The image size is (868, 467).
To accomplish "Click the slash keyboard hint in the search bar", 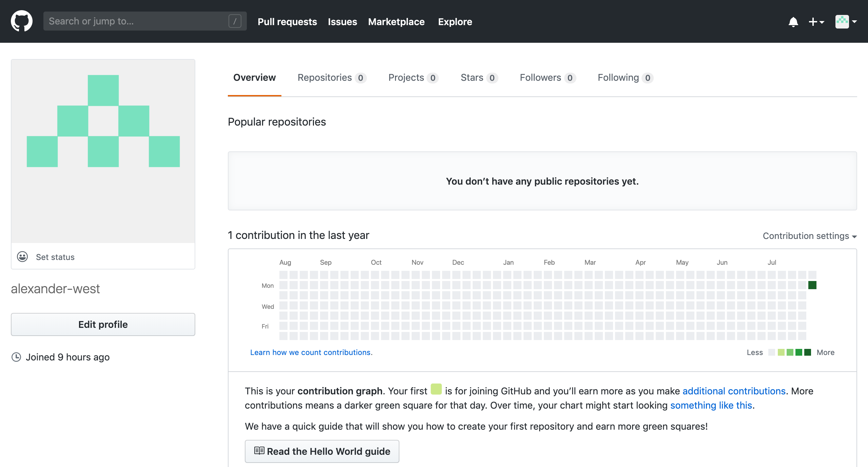I will pyautogui.click(x=235, y=21).
